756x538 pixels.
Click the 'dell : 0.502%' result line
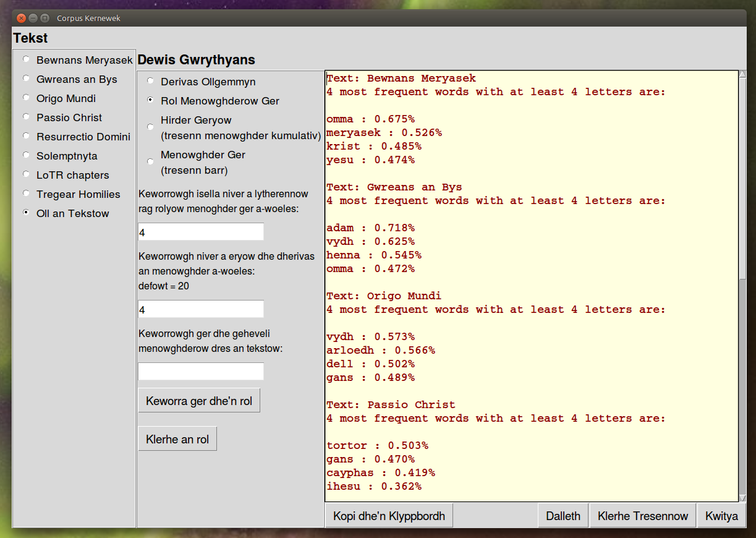[370, 364]
